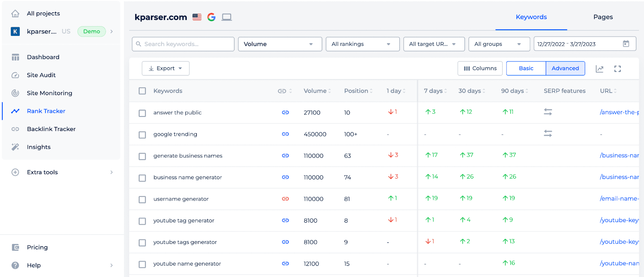Check the google trending row checkbox

point(142,135)
